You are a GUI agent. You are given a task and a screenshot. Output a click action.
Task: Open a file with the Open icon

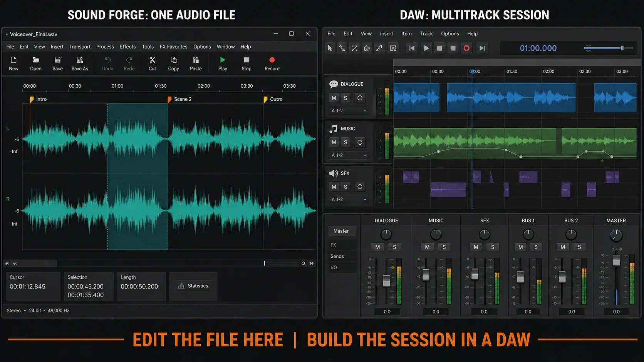click(35, 60)
